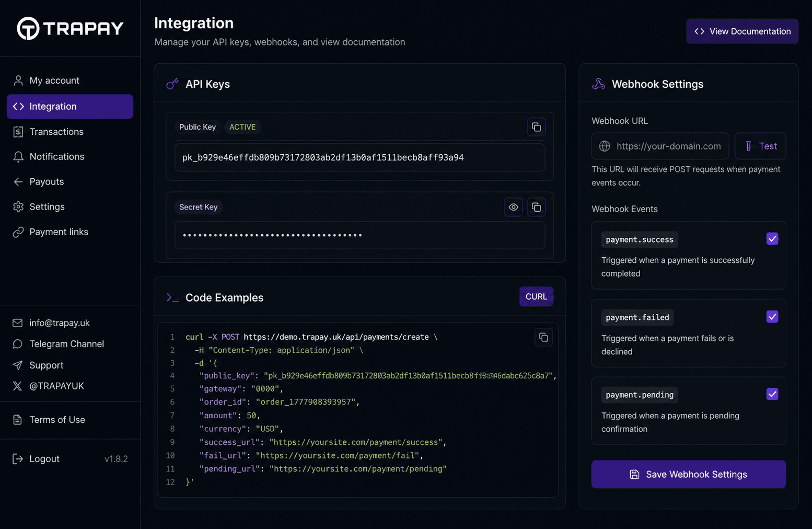Uncheck the payment.pending event
Viewport: 812px width, 529px height.
(x=772, y=394)
